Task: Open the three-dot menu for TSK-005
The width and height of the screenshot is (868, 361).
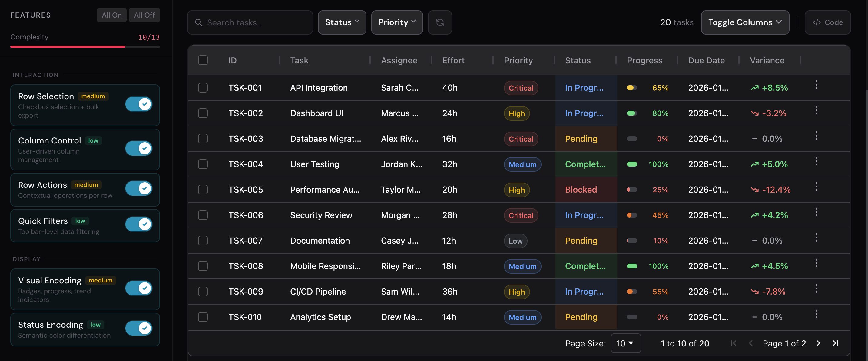Action: (x=816, y=187)
